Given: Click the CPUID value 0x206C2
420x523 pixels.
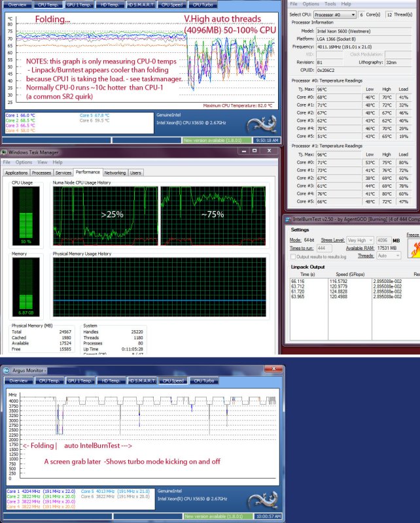Looking at the screenshot, I should [364, 70].
